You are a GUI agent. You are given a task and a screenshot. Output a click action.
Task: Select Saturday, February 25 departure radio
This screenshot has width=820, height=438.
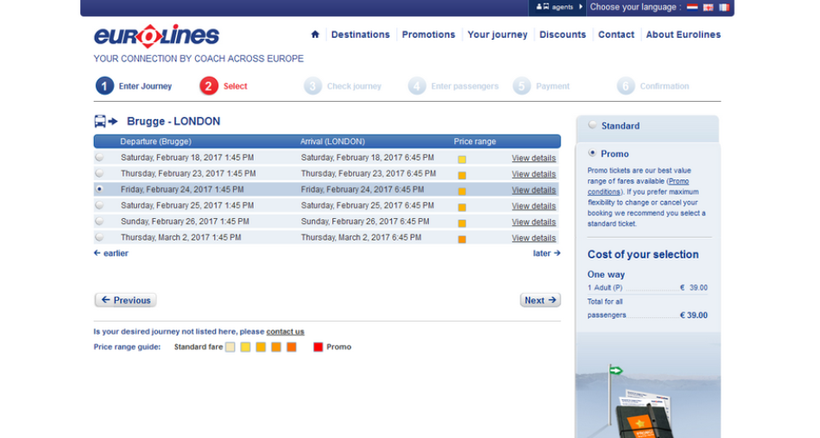pyautogui.click(x=99, y=205)
